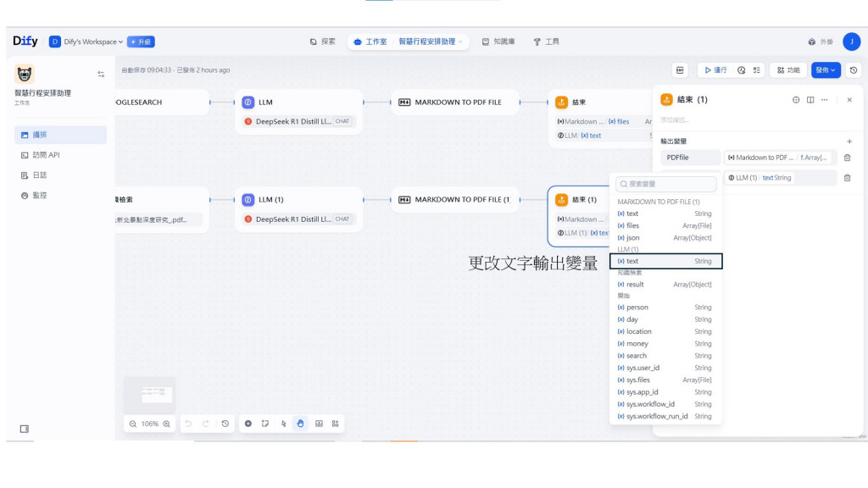
Task: Choose the person variable
Action: 665,307
